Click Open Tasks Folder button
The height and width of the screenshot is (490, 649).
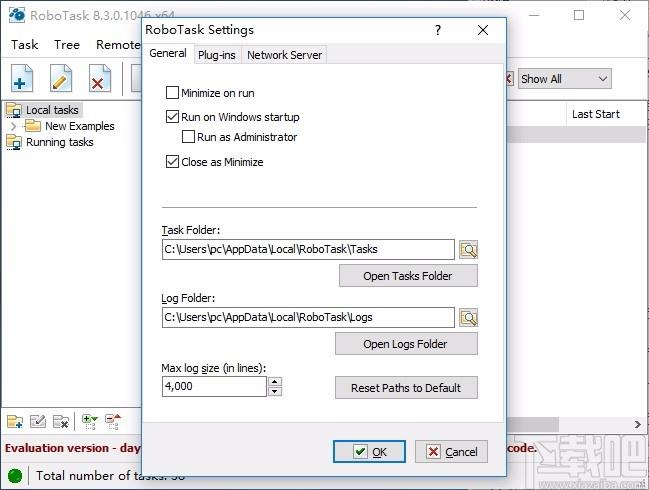[408, 276]
